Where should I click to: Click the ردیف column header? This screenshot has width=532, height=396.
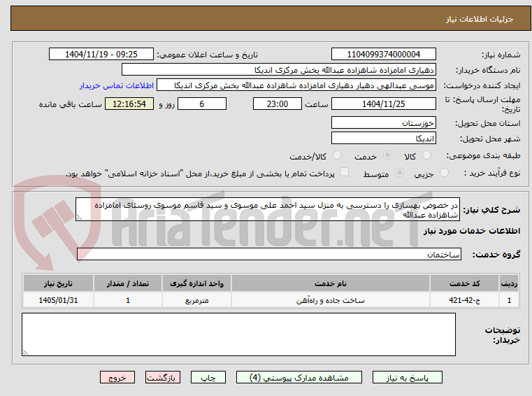[509, 283]
